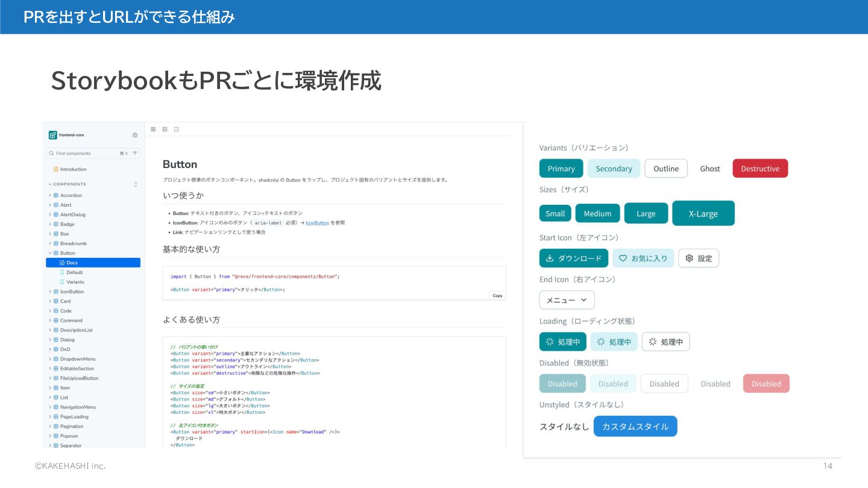Screen dimensions: 868x488
Task: Click the Variants story bookmark icon
Action: coord(61,282)
